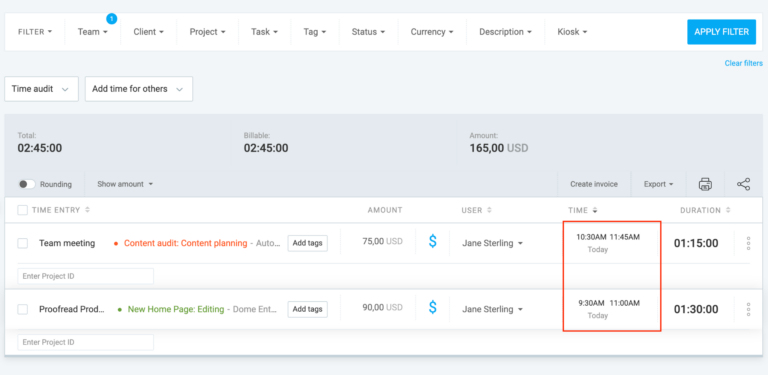
Task: Click the 11:45AM end time
Action: (624, 237)
